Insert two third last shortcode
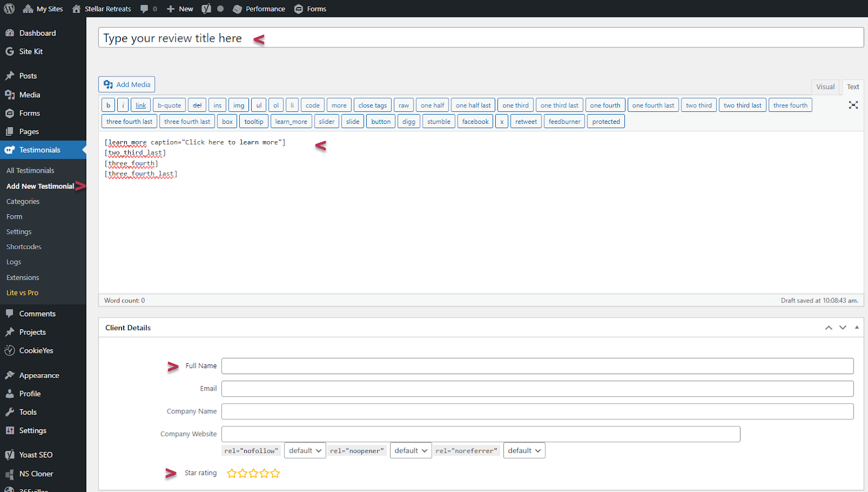Viewport: 868px width, 492px height. [742, 105]
